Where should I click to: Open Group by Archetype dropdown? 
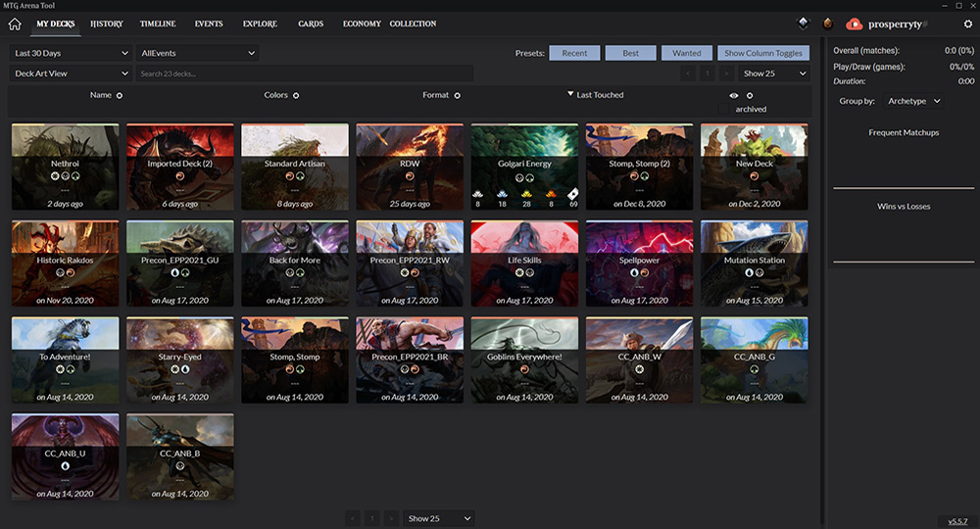[x=913, y=101]
